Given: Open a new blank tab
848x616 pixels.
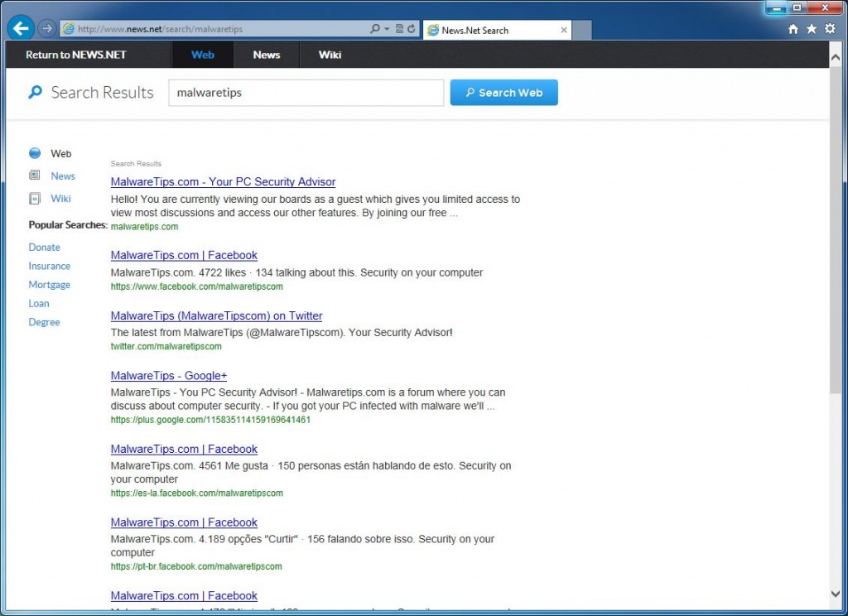Looking at the screenshot, I should coord(582,30).
